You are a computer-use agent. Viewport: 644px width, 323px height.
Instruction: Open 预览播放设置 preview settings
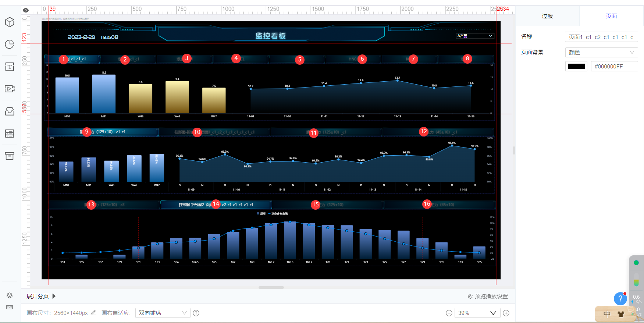(488, 296)
